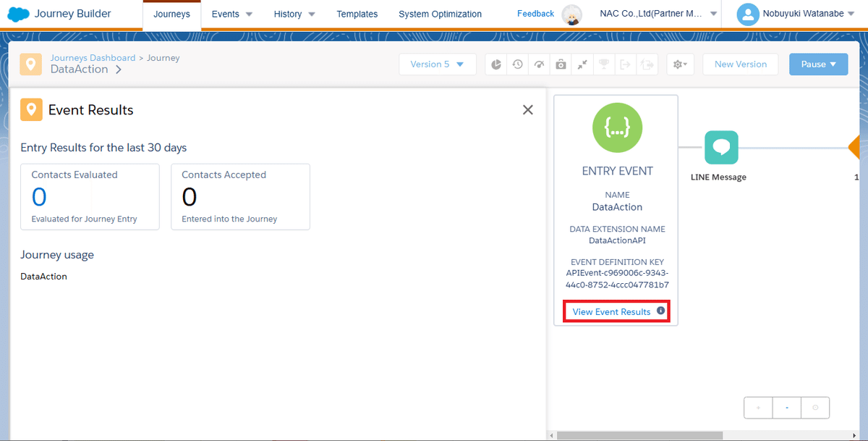Click the Contacts Evaluated count card
868x441 pixels.
[90, 197]
